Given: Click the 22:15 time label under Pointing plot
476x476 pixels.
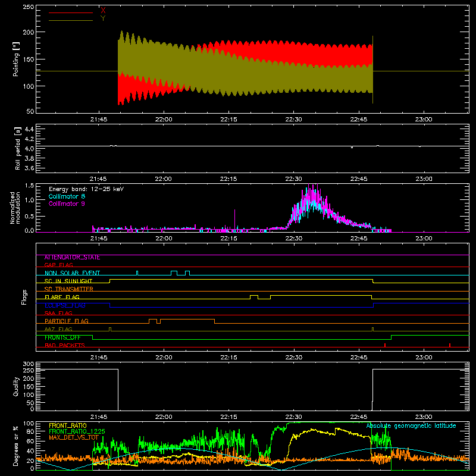Looking at the screenshot, I should (x=228, y=120).
